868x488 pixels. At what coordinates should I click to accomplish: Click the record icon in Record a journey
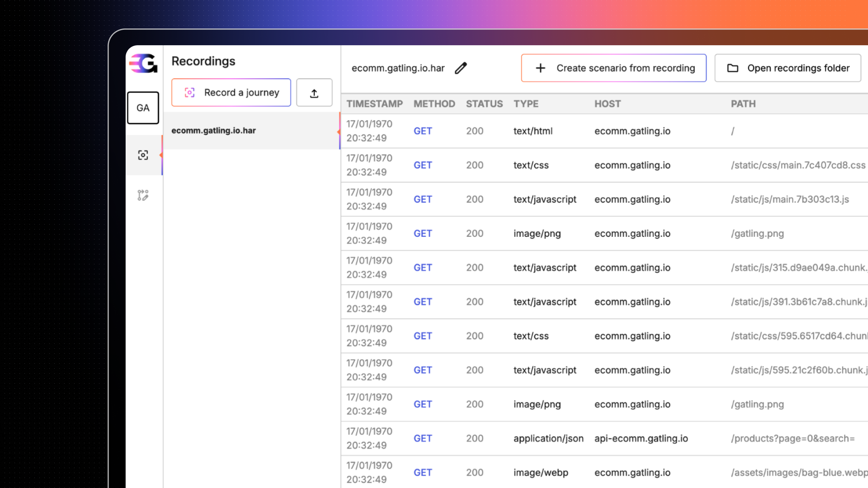pos(190,93)
